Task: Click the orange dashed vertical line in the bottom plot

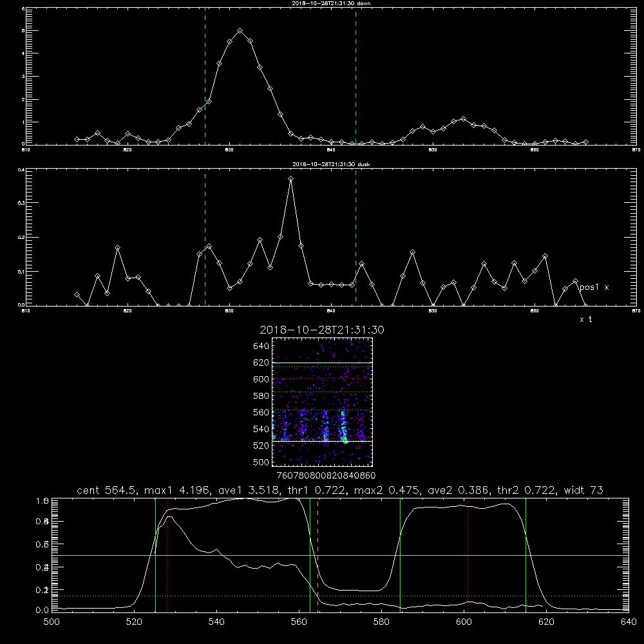Action: (318, 555)
